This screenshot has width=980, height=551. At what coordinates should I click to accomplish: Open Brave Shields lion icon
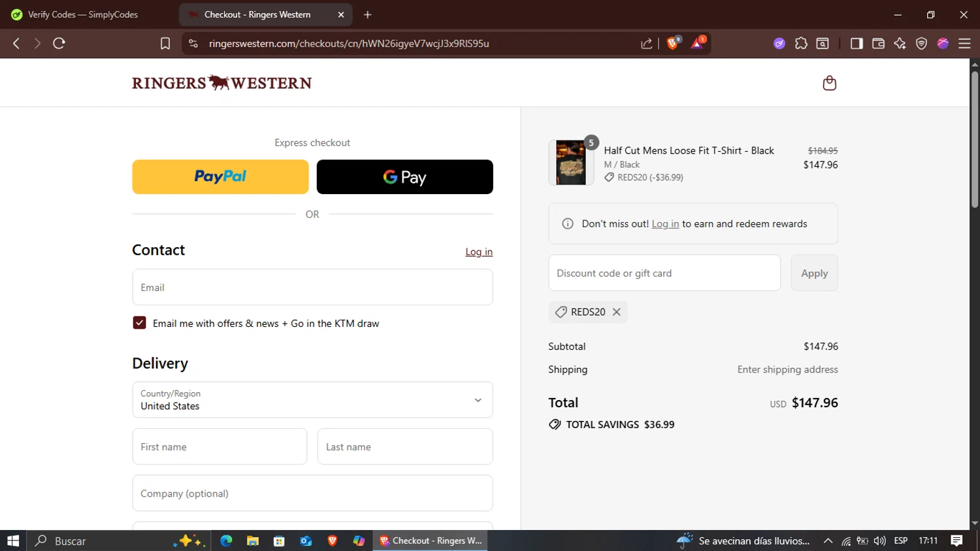673,43
